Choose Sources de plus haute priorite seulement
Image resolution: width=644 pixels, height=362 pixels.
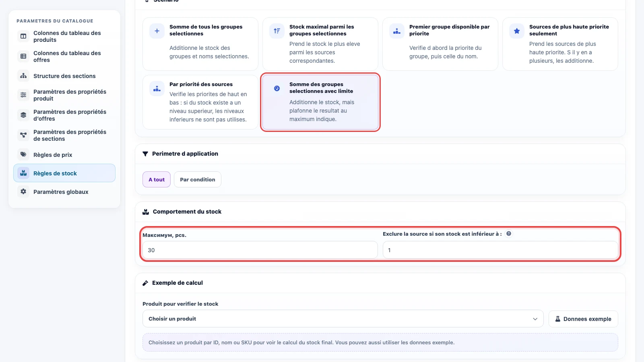tap(560, 44)
